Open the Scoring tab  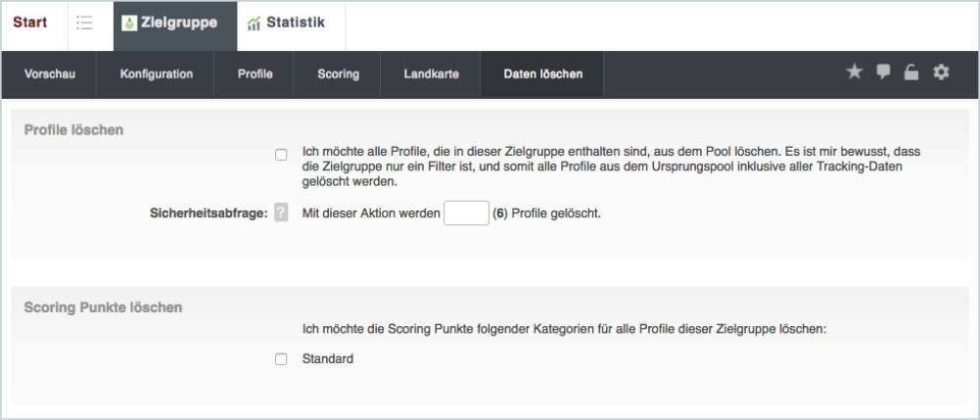338,73
